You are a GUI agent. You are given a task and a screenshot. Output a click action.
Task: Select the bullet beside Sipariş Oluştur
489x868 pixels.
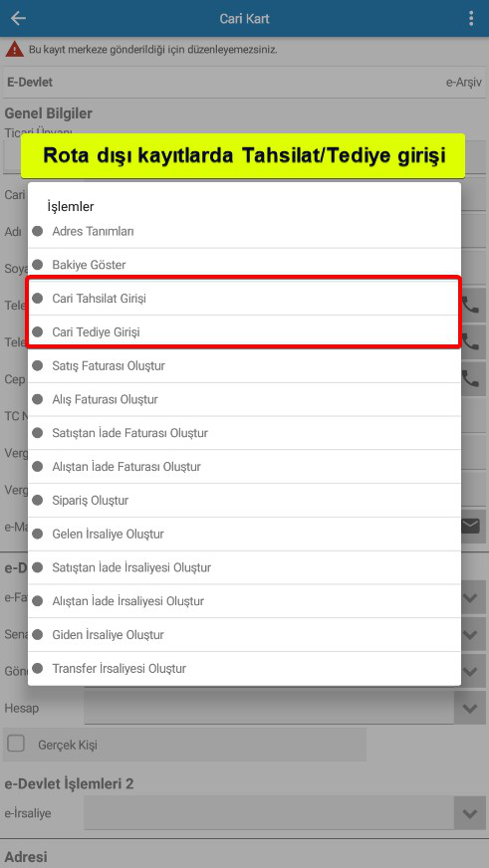(38, 500)
